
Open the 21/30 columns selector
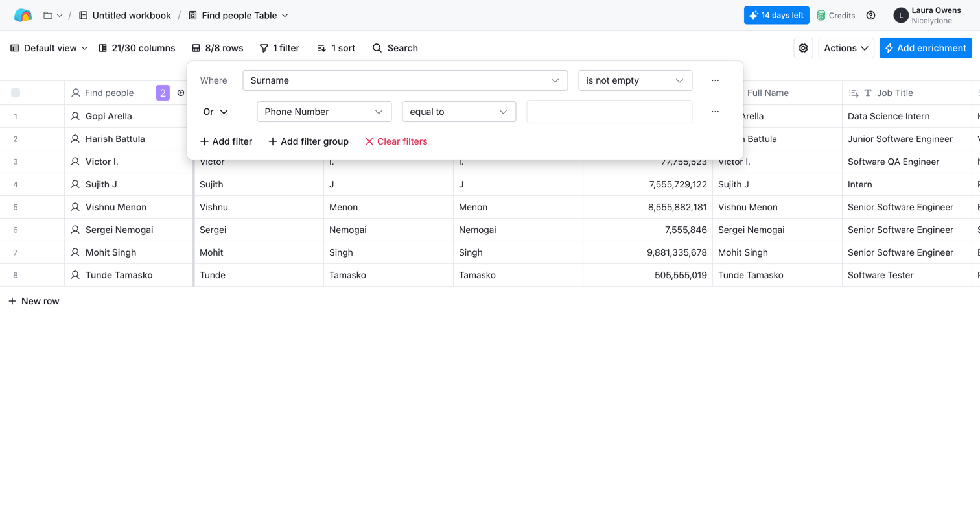pos(137,48)
